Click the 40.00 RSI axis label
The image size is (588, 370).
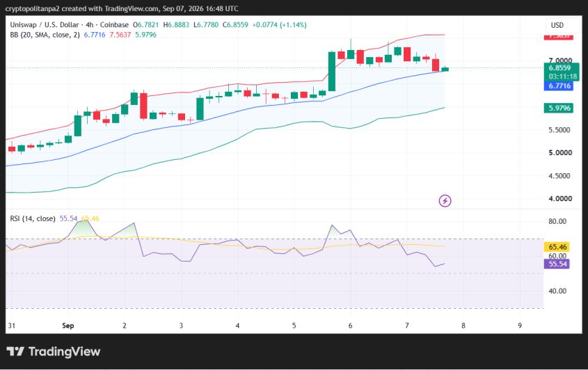(557, 291)
